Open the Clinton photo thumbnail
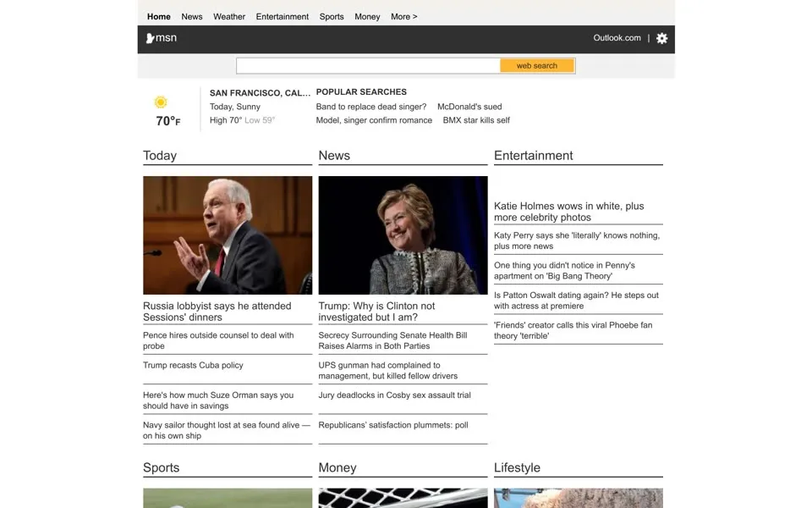 [403, 235]
